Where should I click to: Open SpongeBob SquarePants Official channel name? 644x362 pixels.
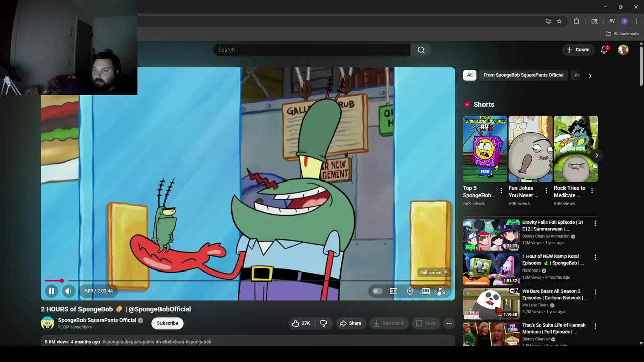pyautogui.click(x=97, y=320)
